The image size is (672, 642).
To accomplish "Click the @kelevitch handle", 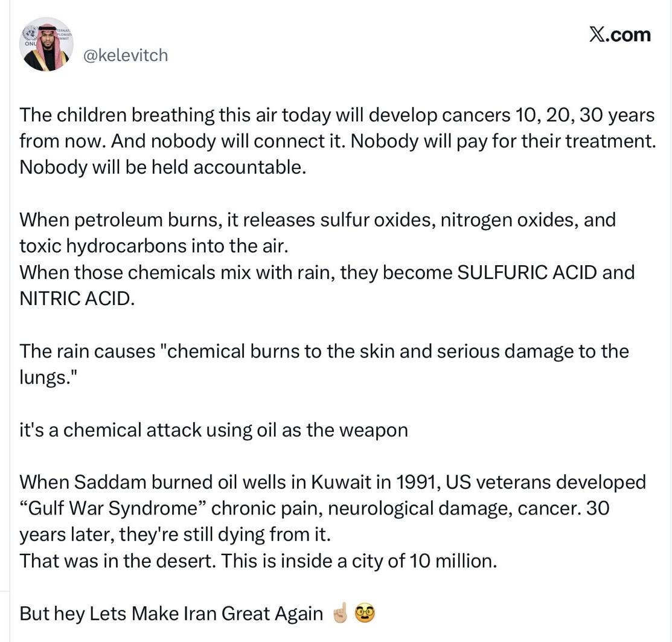I will (x=125, y=56).
